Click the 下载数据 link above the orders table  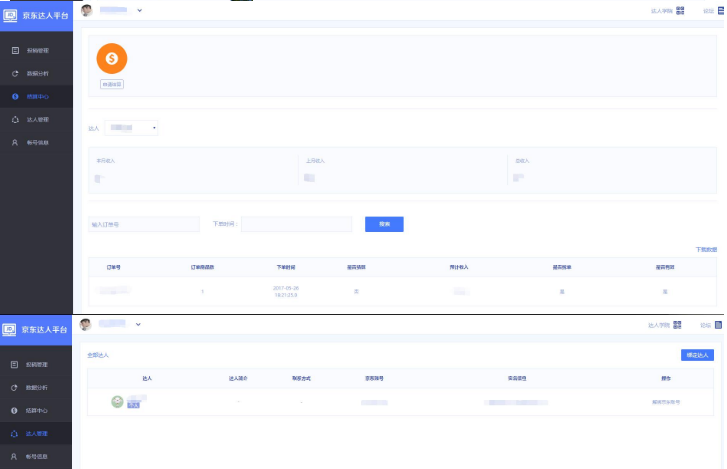pyautogui.click(x=705, y=248)
